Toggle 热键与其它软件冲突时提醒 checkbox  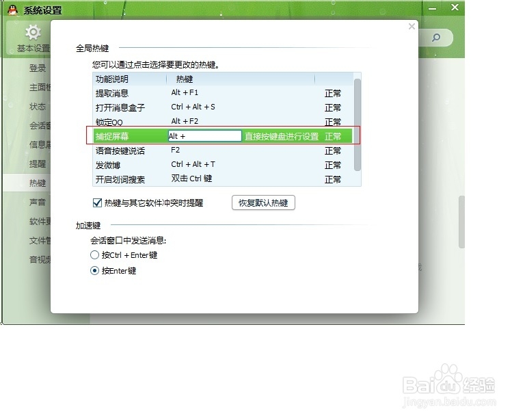coord(97,202)
